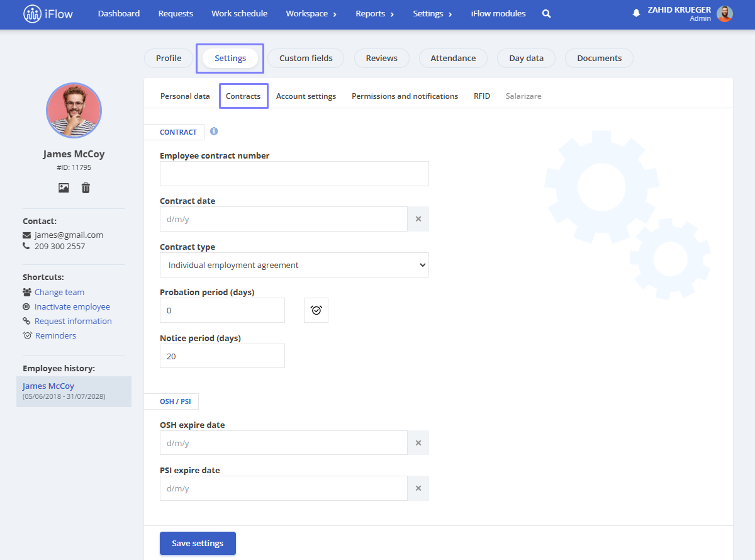
Task: Focus Employee contract number field
Action: pyautogui.click(x=294, y=174)
